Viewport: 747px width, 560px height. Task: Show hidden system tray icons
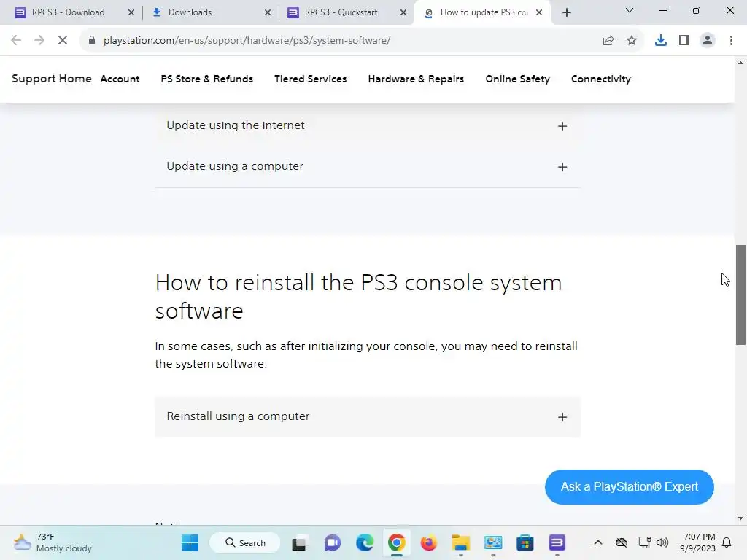pos(598,542)
